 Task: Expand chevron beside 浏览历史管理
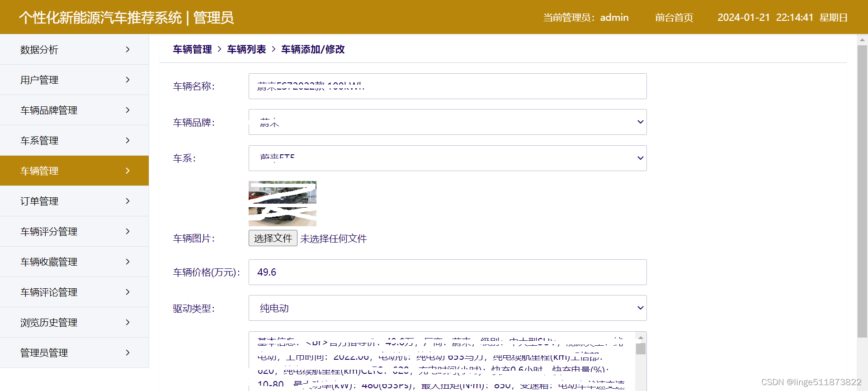(127, 322)
